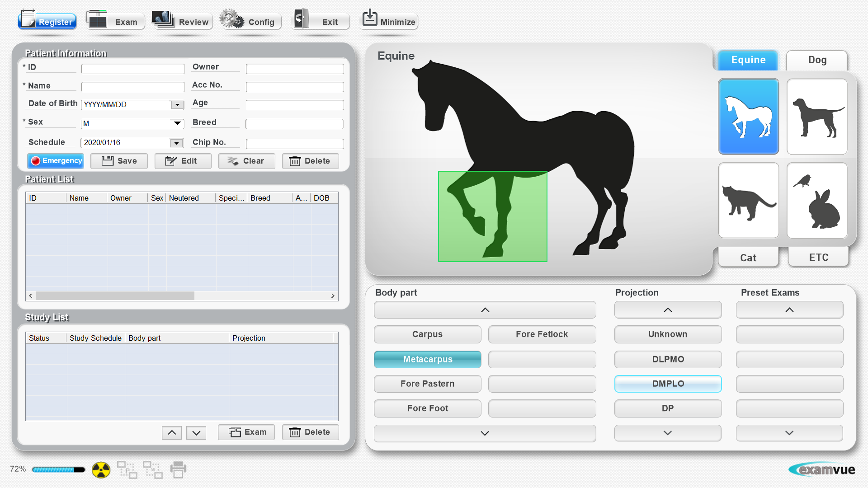Select the DMPLO projection option
This screenshot has width=868, height=488.
point(667,384)
